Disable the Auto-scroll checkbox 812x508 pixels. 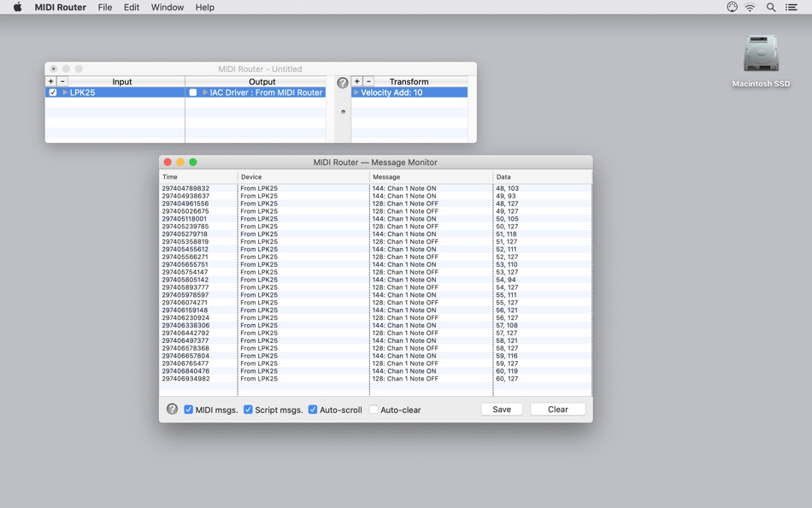point(313,410)
